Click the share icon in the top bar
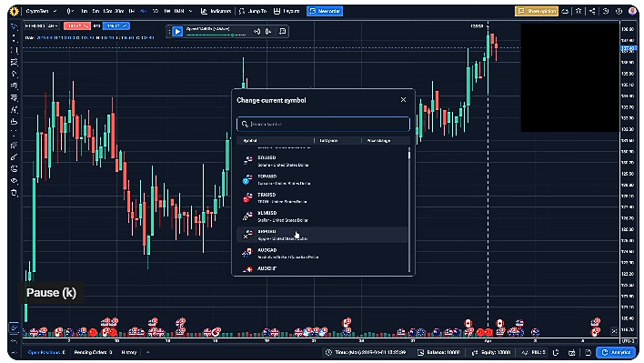 (x=592, y=11)
